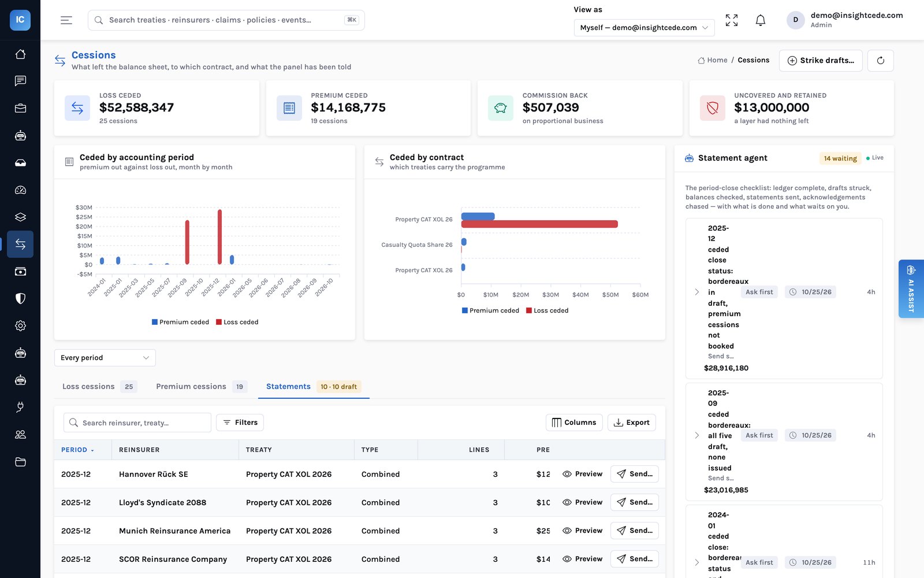Open the Columns chooser button

(x=574, y=423)
